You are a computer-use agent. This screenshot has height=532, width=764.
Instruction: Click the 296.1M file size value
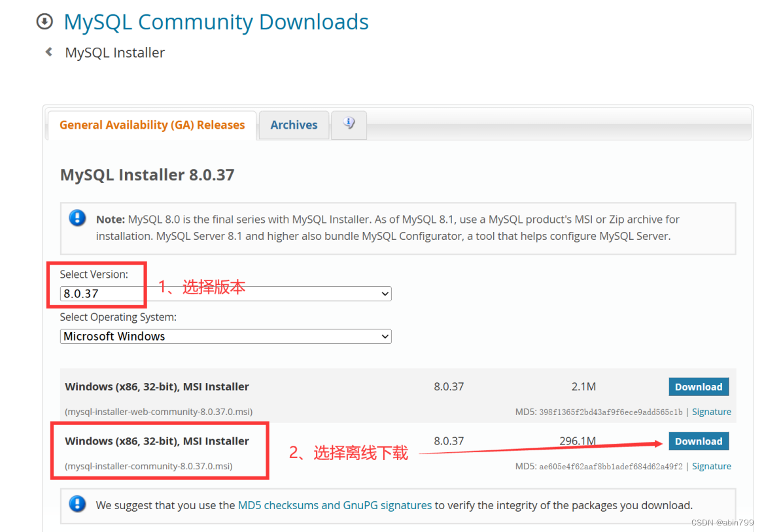(578, 441)
